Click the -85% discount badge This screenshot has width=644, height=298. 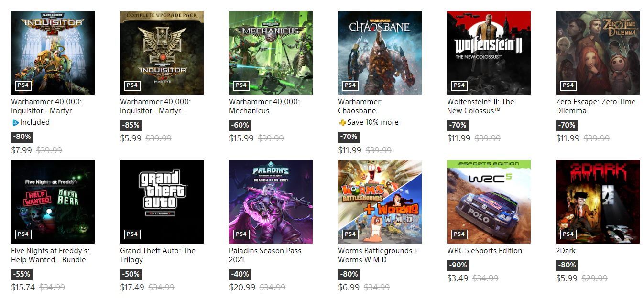pyautogui.click(x=131, y=126)
